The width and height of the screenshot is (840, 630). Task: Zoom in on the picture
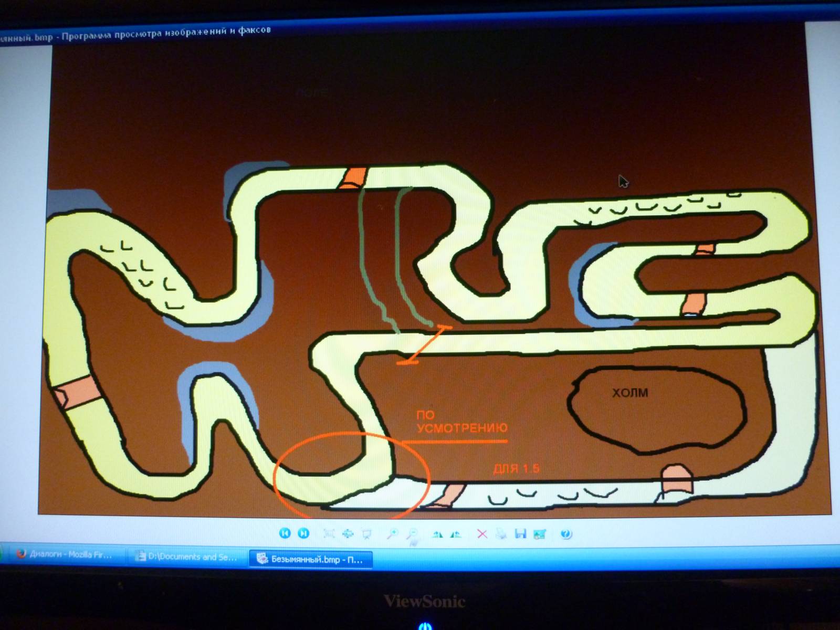click(x=392, y=534)
